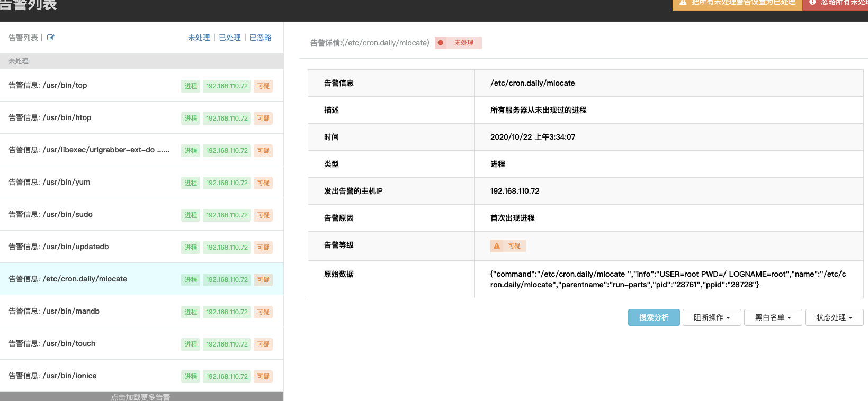
Task: Click the 可疑 tag on /usr/bin/yum row
Action: tap(263, 183)
